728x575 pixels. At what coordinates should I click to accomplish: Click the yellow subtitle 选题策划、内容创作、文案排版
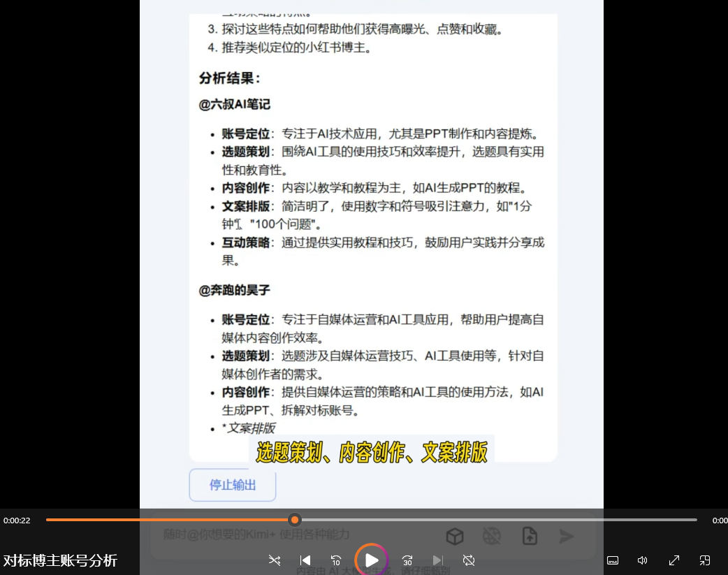click(x=372, y=452)
